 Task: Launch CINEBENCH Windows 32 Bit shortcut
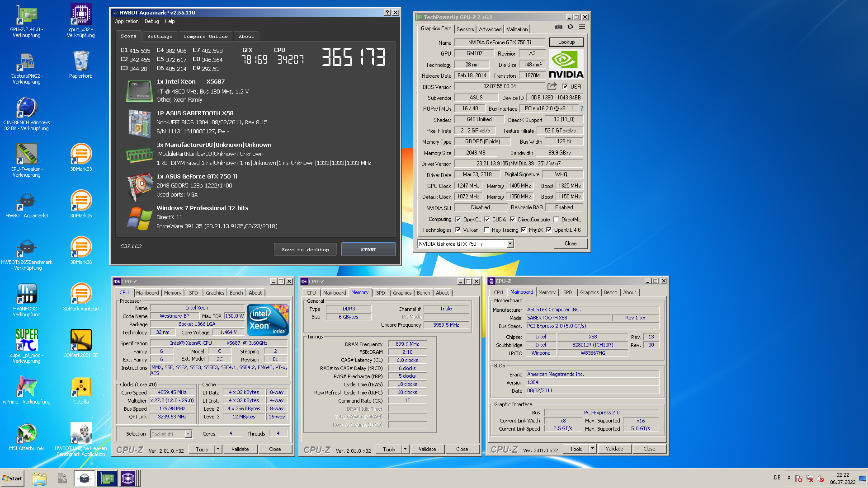click(27, 114)
